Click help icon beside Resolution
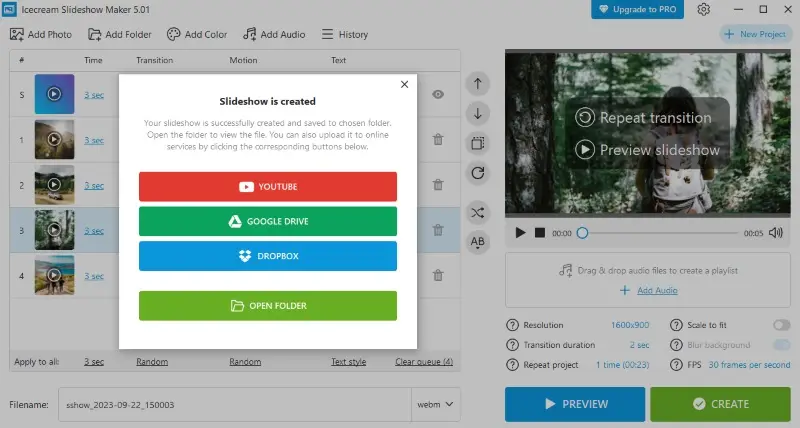Image resolution: width=800 pixels, height=428 pixels. 512,325
